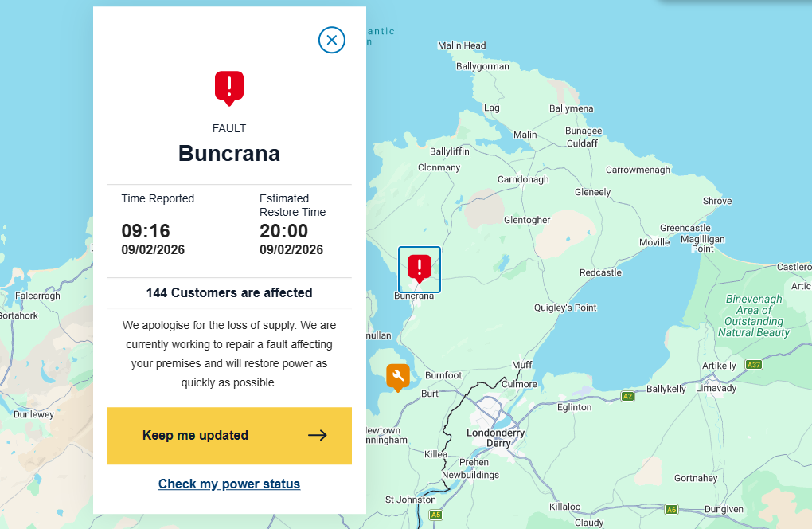
Task: Click the Buncrana town label on map
Action: [x=415, y=296]
